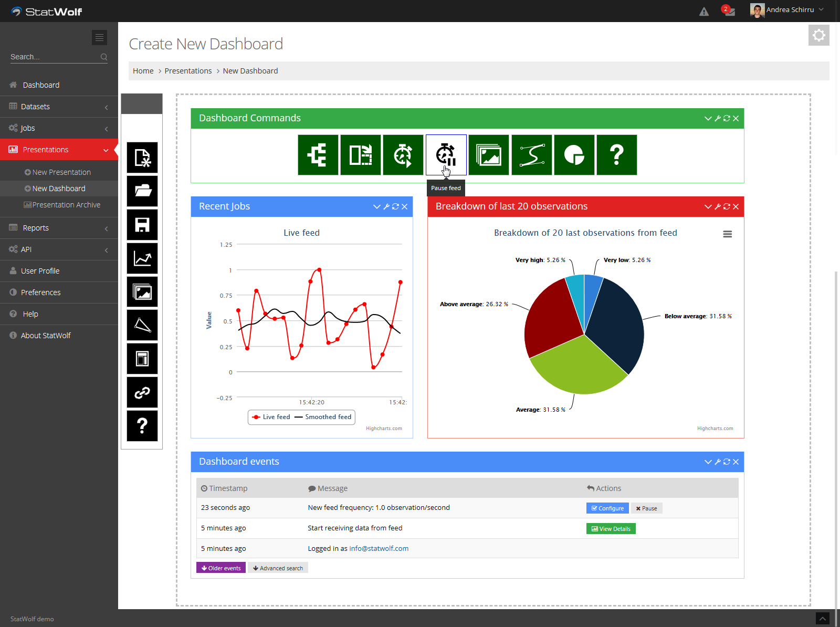Open the messages inbox with badge 2
This screenshot has height=627, width=840.
click(x=729, y=11)
